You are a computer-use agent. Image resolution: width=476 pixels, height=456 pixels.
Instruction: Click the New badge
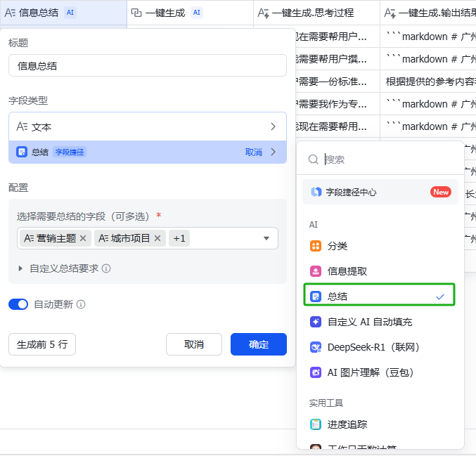point(441,192)
